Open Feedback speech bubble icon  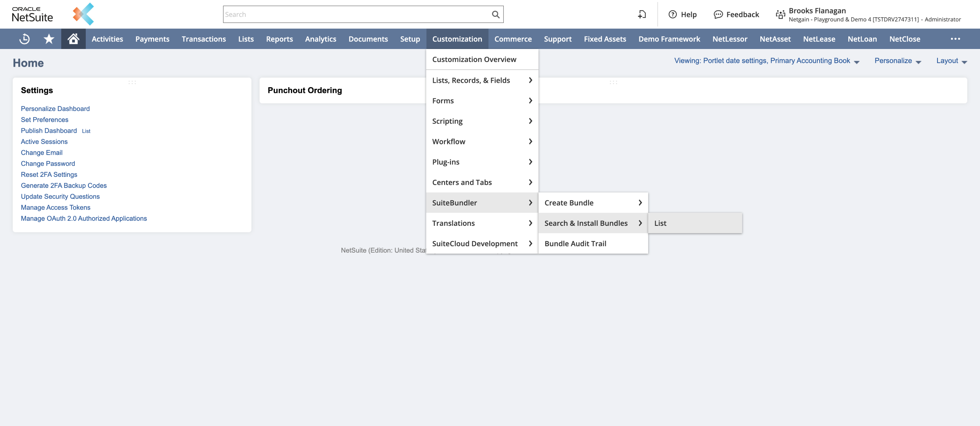(x=718, y=15)
